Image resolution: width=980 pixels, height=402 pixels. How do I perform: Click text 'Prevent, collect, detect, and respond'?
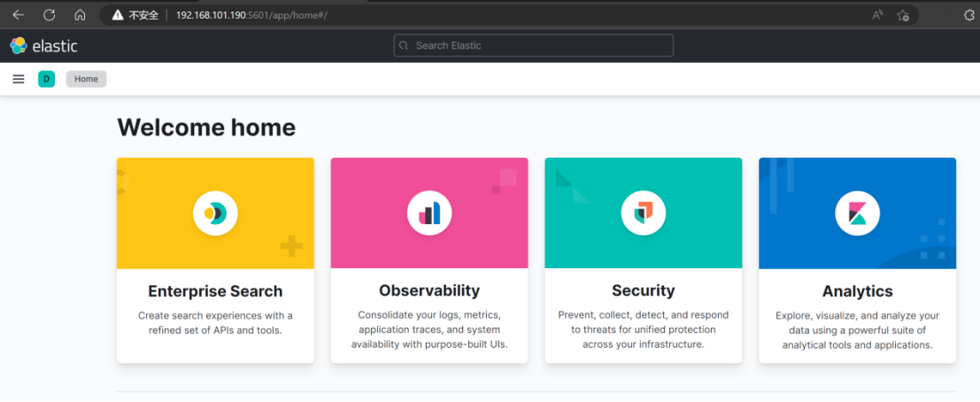[x=643, y=315]
